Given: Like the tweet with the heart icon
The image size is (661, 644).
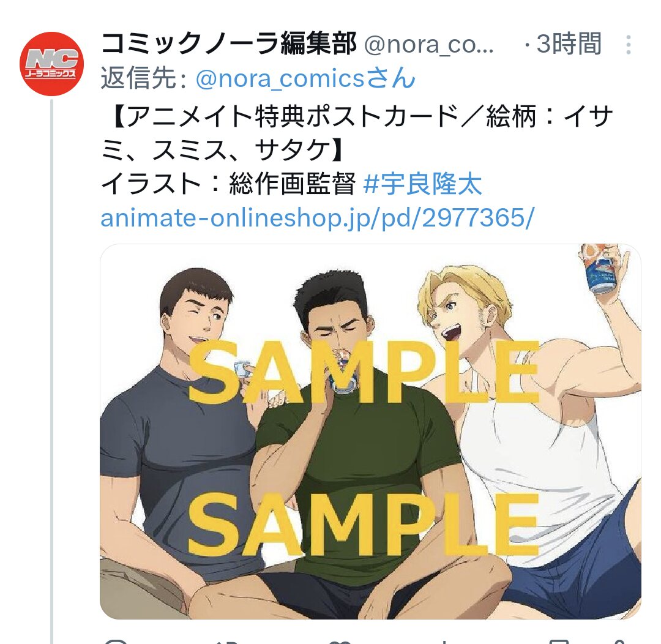Looking at the screenshot, I should (340, 642).
